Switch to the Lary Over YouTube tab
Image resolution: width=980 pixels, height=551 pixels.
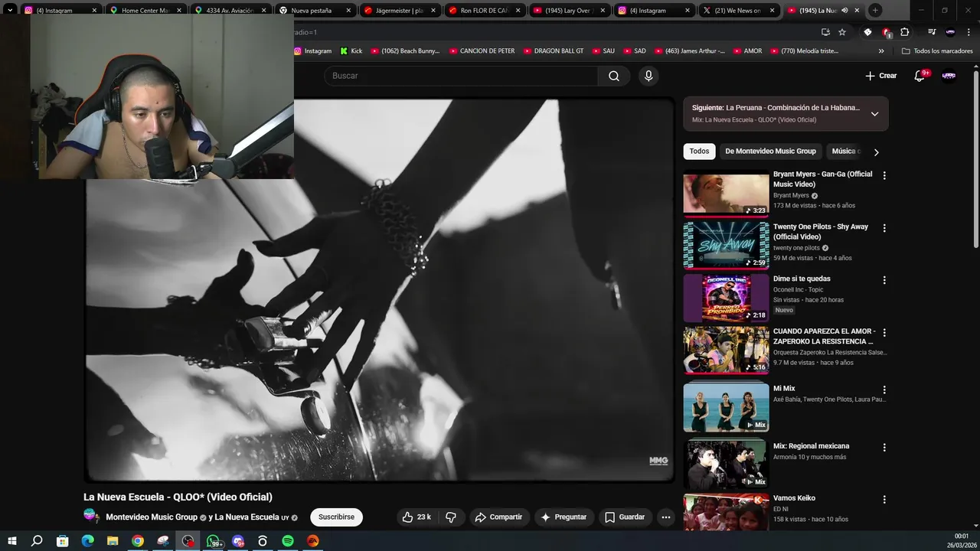coord(568,11)
